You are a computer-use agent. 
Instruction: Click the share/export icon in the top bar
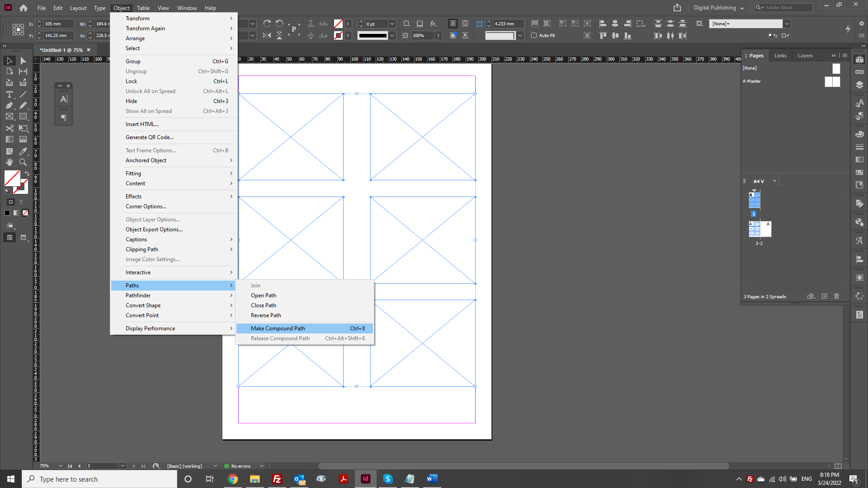point(677,8)
